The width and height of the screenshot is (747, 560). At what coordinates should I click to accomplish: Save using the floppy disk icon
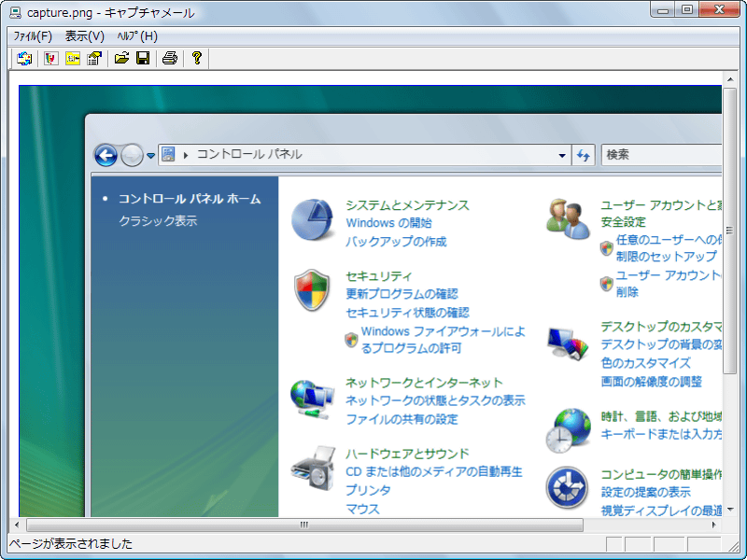pyautogui.click(x=143, y=59)
